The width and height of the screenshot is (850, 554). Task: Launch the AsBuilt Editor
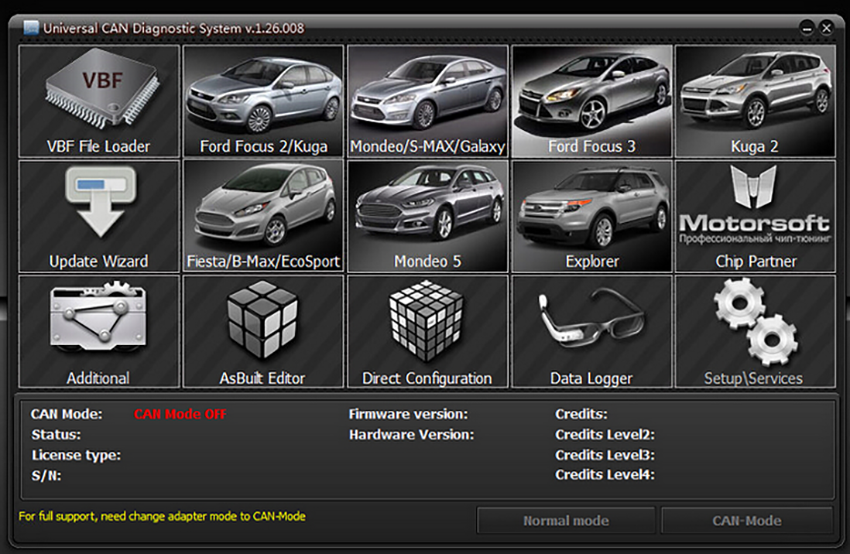coord(263,332)
